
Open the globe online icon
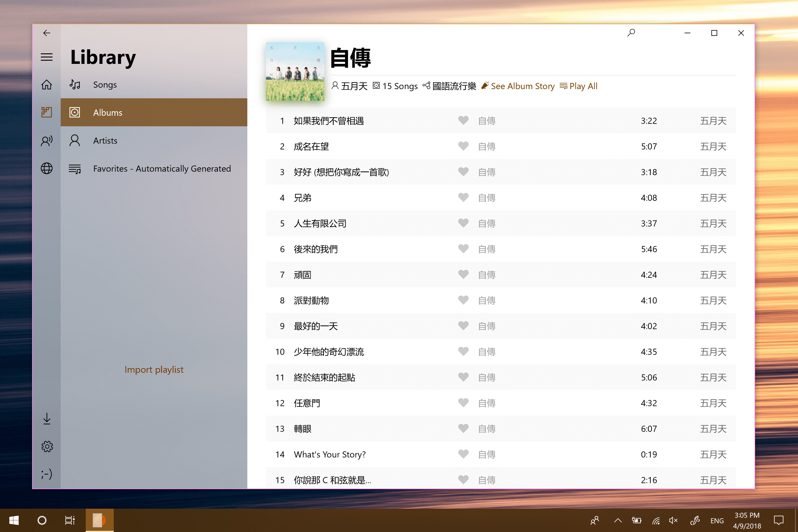tap(46, 168)
